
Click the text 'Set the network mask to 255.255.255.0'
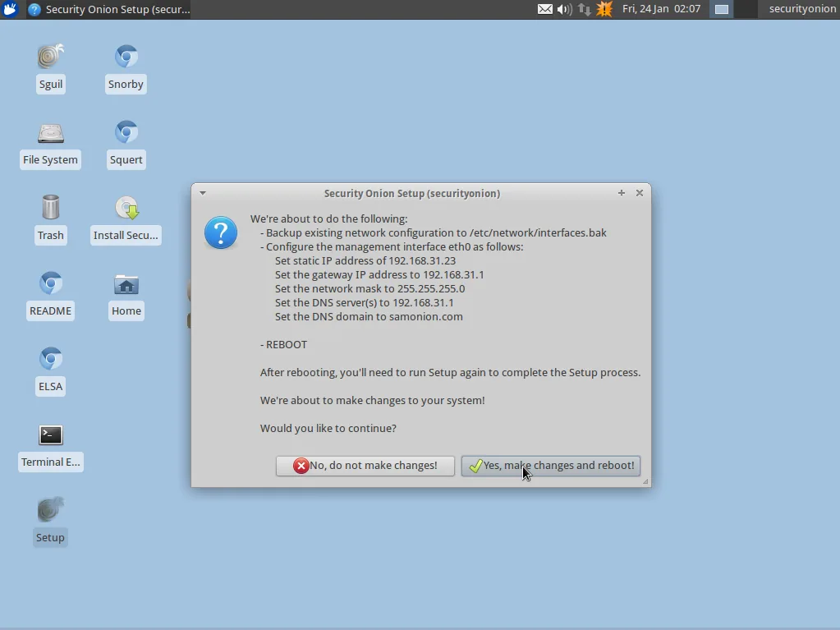point(370,289)
